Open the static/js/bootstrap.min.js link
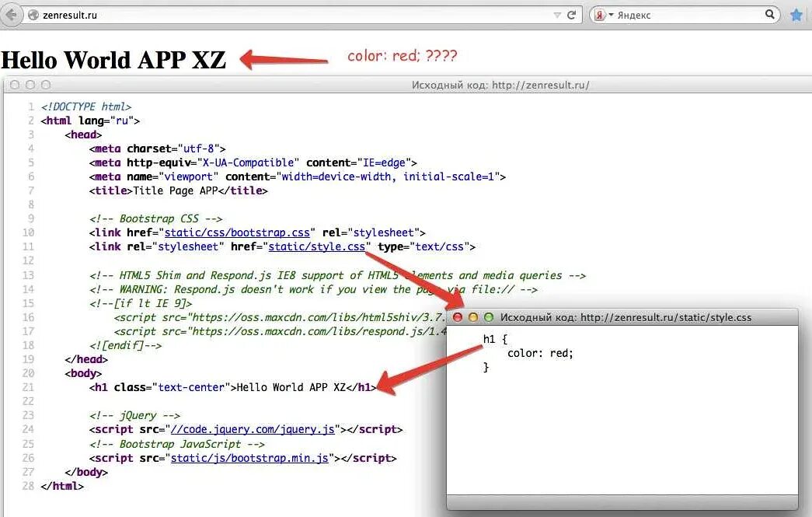Image resolution: width=812 pixels, height=517 pixels. pos(249,458)
